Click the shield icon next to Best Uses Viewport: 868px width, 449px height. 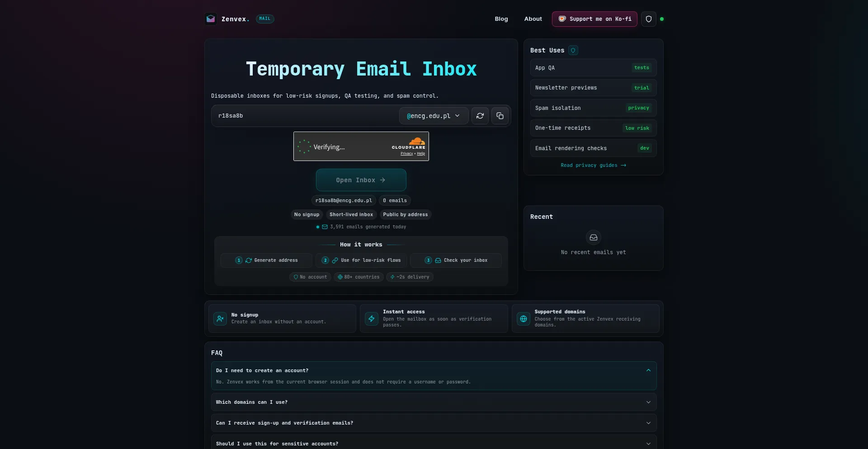(x=573, y=51)
